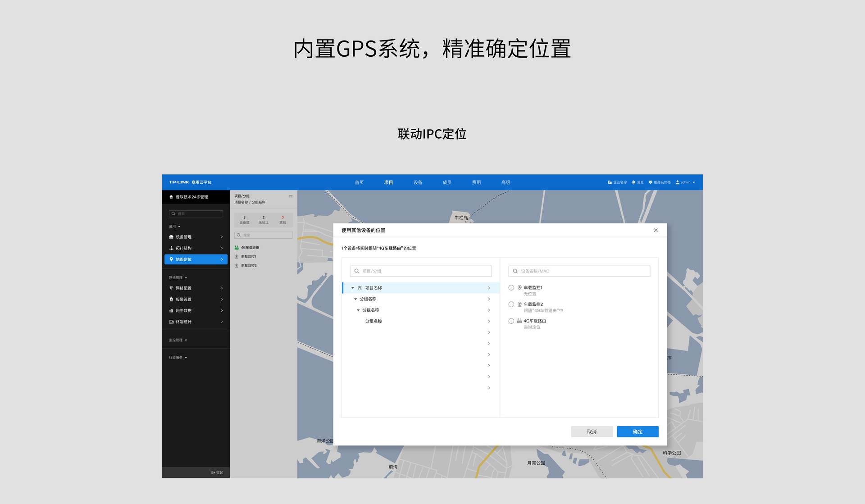Expand the 监控管理 sidebar section

click(x=178, y=340)
